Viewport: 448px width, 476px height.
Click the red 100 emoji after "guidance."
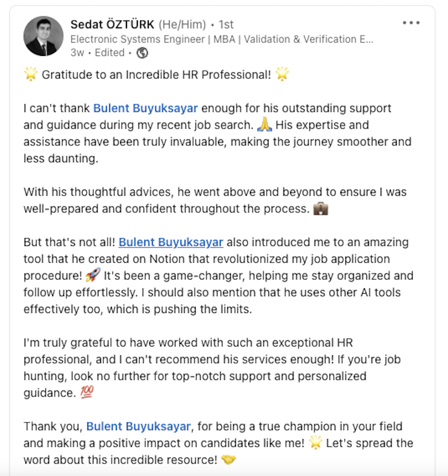87,392
